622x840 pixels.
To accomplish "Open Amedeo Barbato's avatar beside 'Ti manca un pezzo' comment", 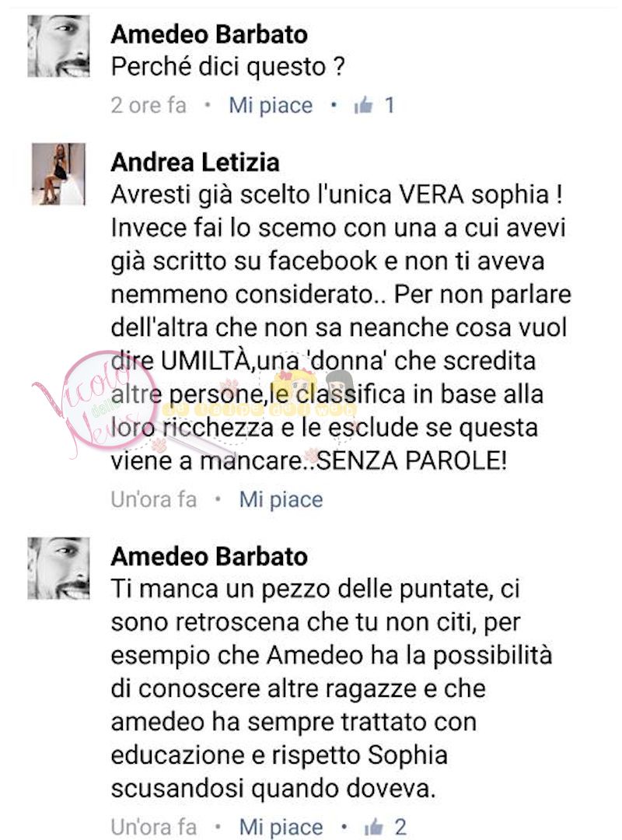I will (58, 568).
